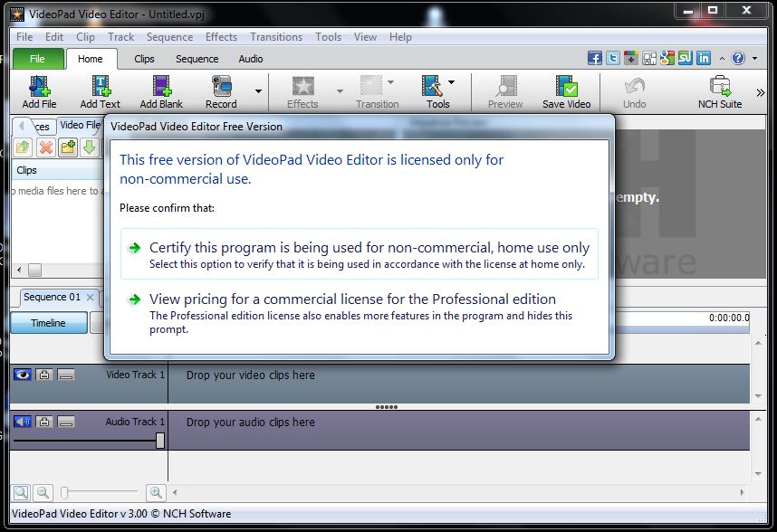777x532 pixels.
Task: Click the Add File toolbar icon
Action: (39, 91)
